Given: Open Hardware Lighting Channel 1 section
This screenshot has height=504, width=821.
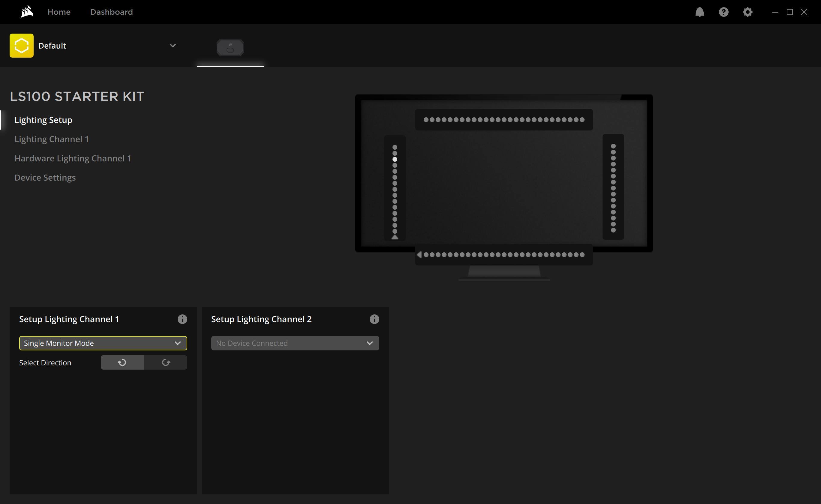Looking at the screenshot, I should click(x=73, y=158).
